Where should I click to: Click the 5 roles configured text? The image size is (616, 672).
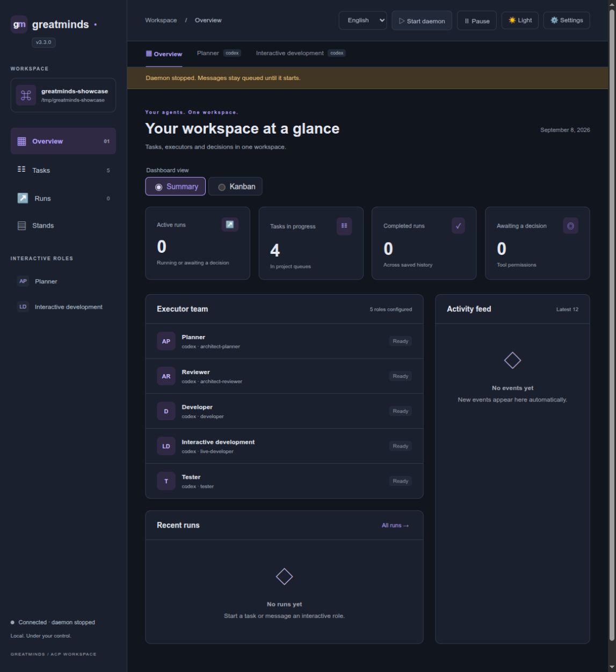point(391,310)
